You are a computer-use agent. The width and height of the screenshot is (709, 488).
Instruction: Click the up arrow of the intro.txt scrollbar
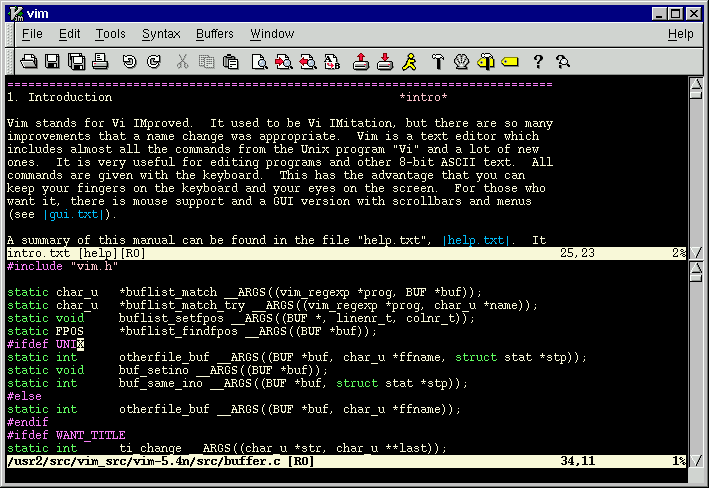pyautogui.click(x=696, y=84)
